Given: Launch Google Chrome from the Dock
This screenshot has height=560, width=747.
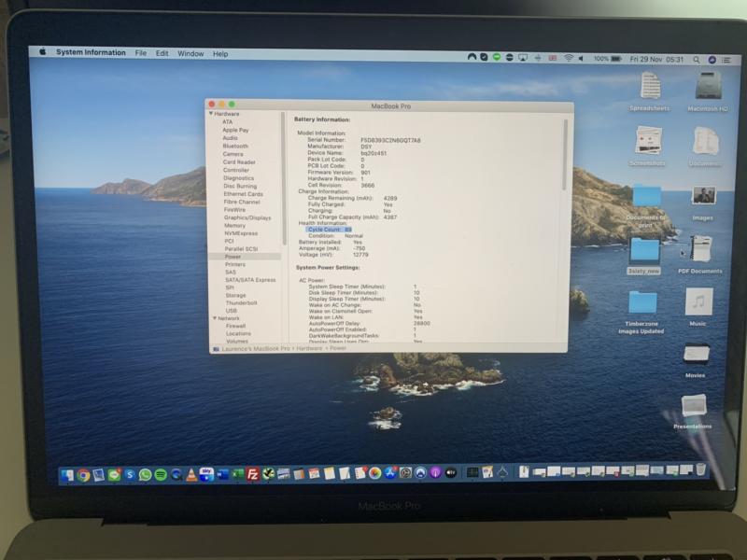Looking at the screenshot, I should tap(83, 474).
